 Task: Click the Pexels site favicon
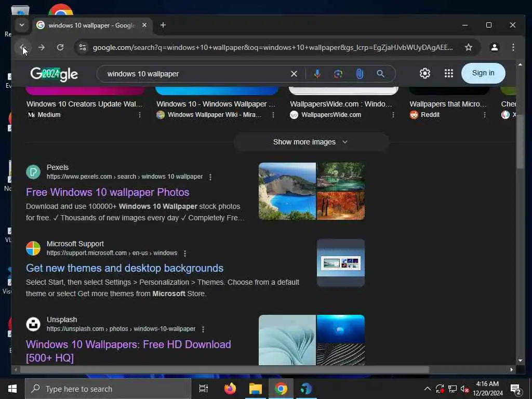point(33,172)
